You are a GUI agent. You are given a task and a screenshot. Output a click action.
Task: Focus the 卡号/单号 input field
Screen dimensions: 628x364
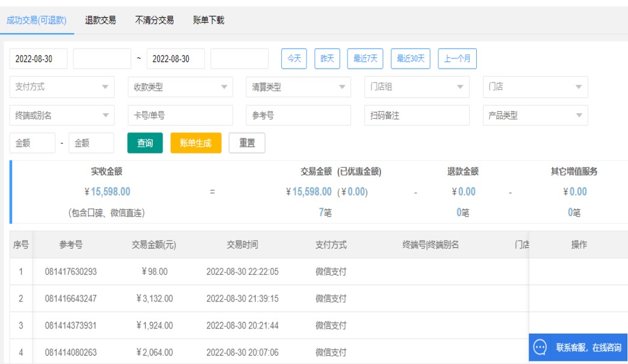click(179, 115)
